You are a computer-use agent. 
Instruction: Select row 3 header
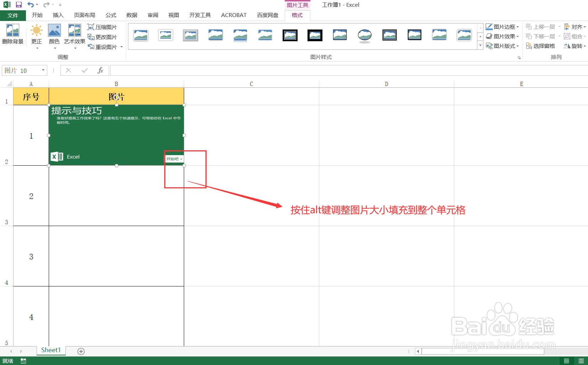(x=6, y=195)
